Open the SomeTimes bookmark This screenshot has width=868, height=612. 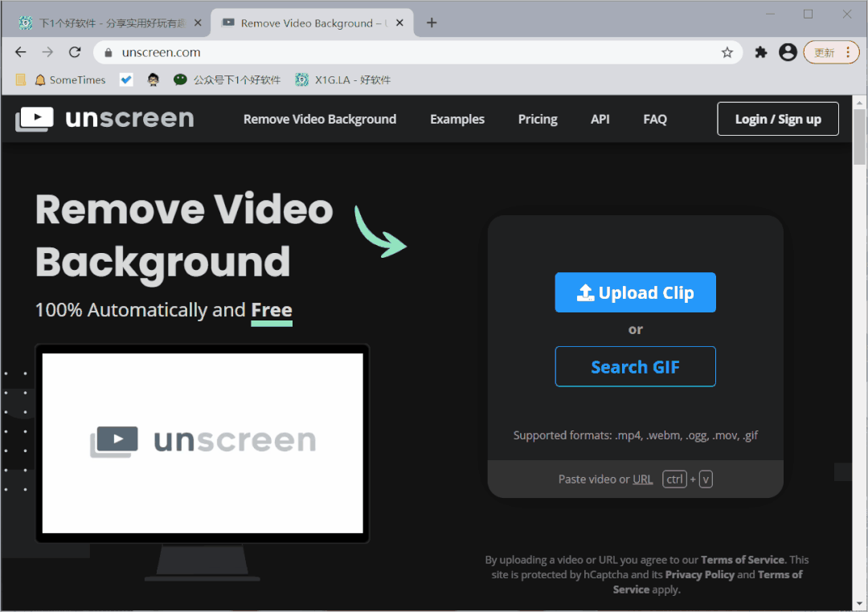[x=70, y=80]
